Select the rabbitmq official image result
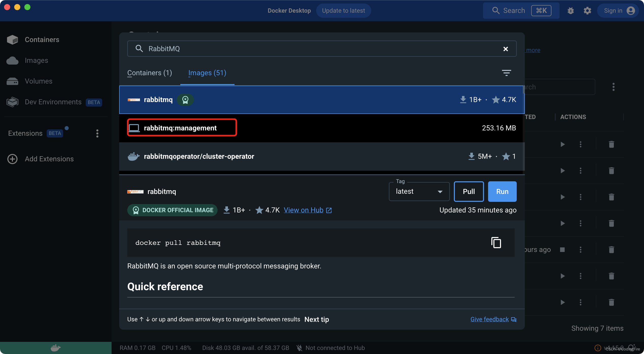 click(x=322, y=100)
